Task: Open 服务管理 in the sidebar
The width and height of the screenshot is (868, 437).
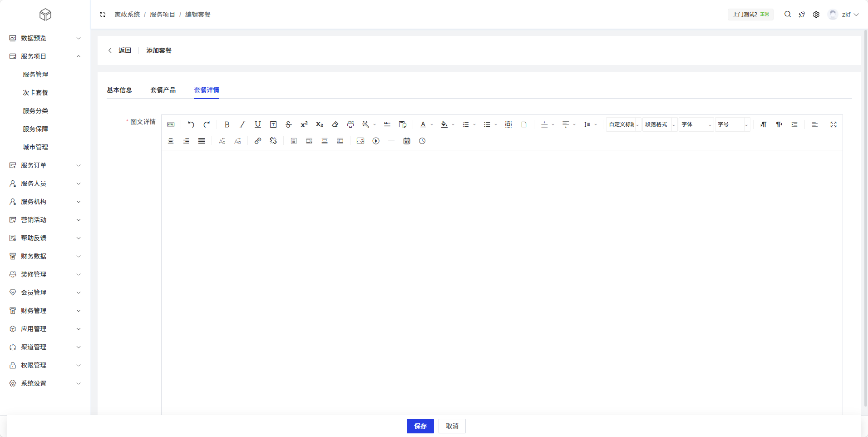Action: click(35, 74)
